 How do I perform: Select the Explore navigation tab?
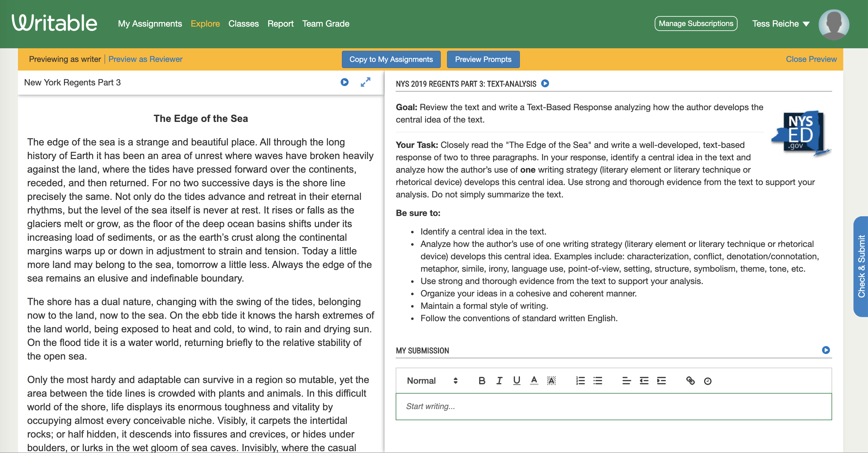[206, 23]
